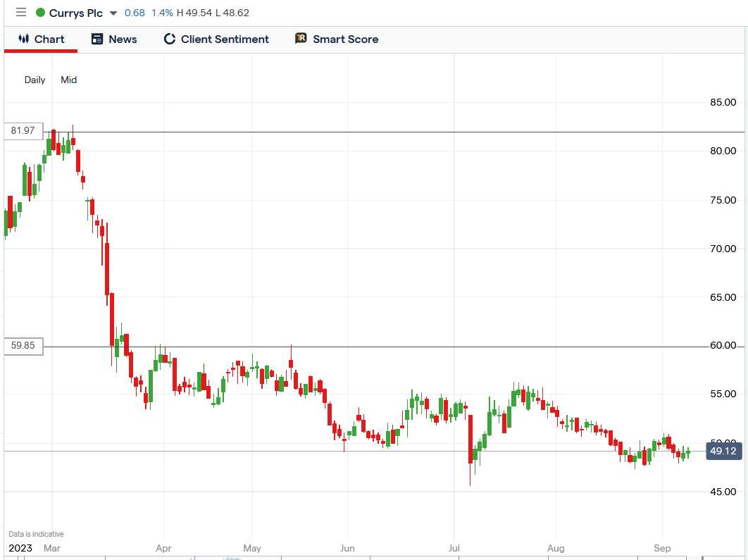Open the hamburger menu icon
This screenshot has height=560, width=748.
[x=21, y=12]
